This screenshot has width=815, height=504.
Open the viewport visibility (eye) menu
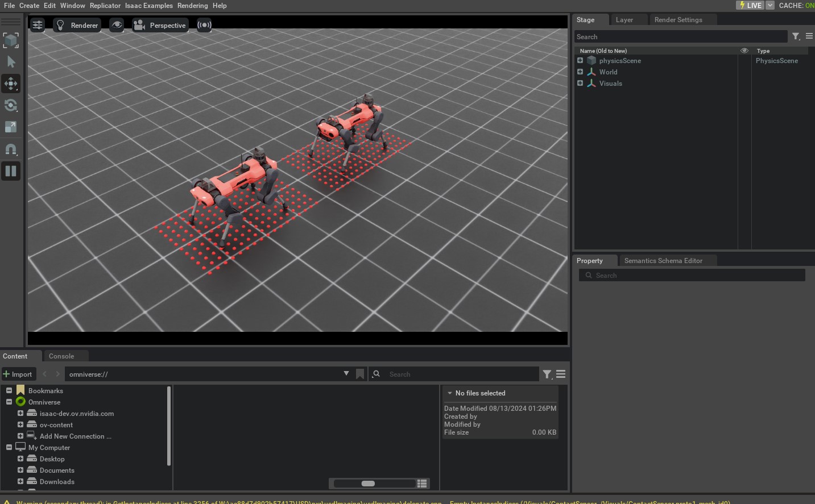coord(117,24)
